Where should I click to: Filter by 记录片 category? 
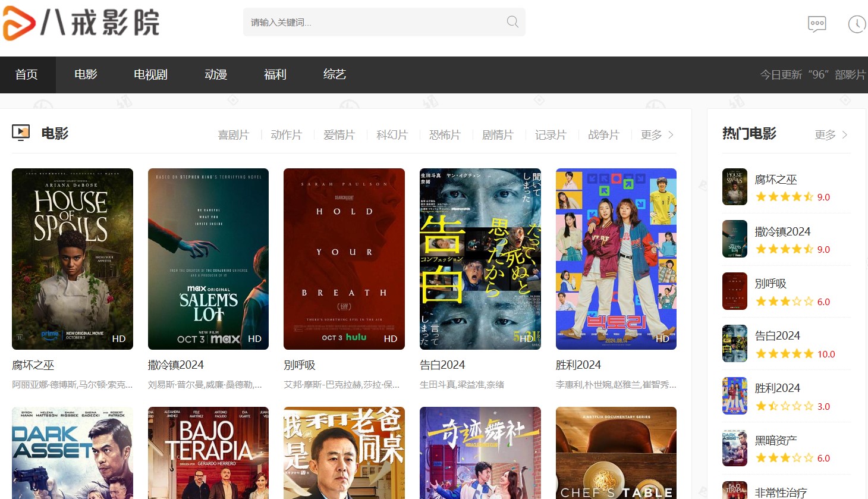coord(551,135)
